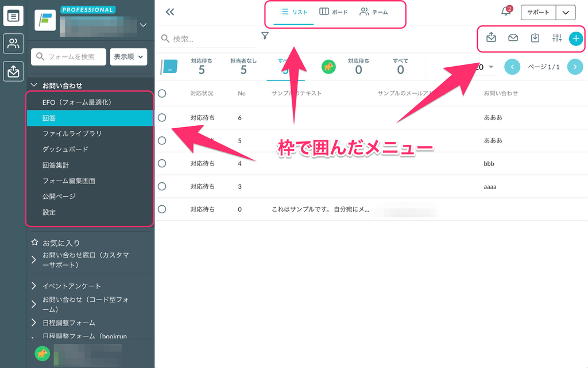588x368 pixels.
Task: Click the フォームを検索 search field
Action: coord(69,57)
